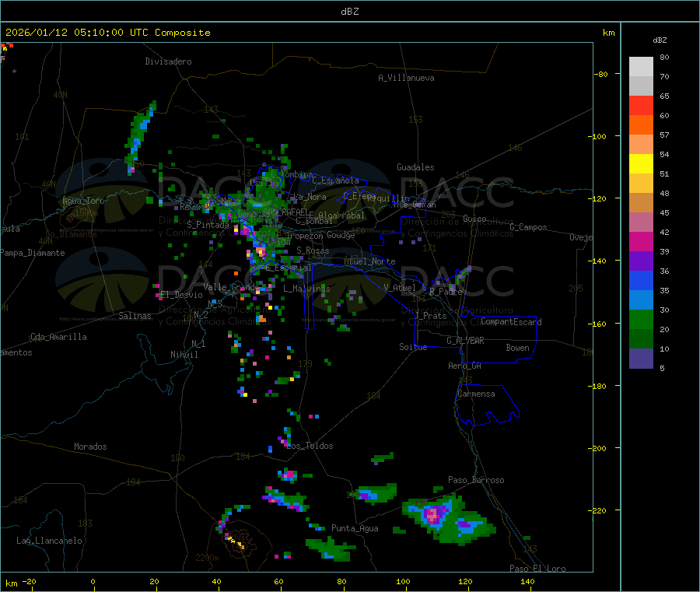Click the Guadales map label

pos(415,167)
